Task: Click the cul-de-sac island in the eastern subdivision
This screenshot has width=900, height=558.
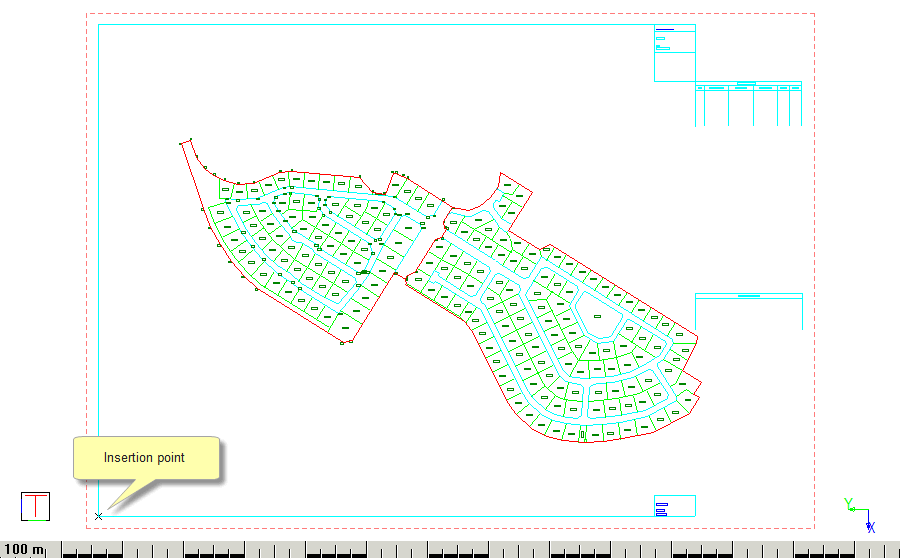Action: coord(598,320)
